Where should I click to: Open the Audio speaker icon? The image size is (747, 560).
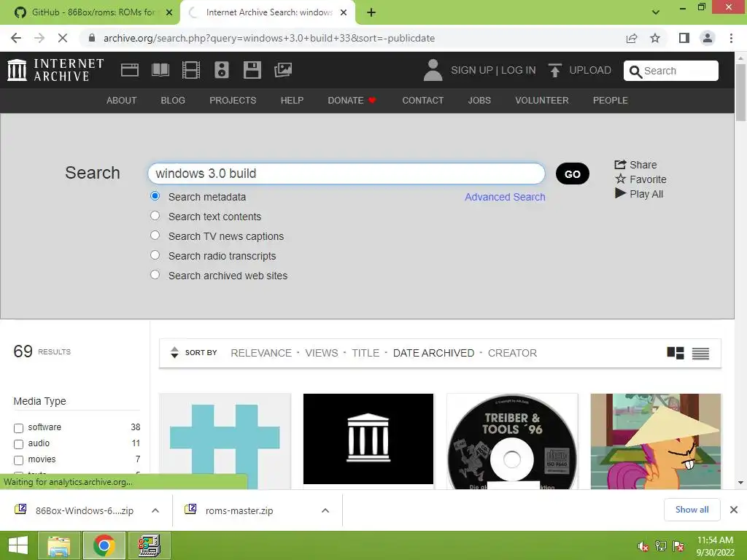click(222, 70)
